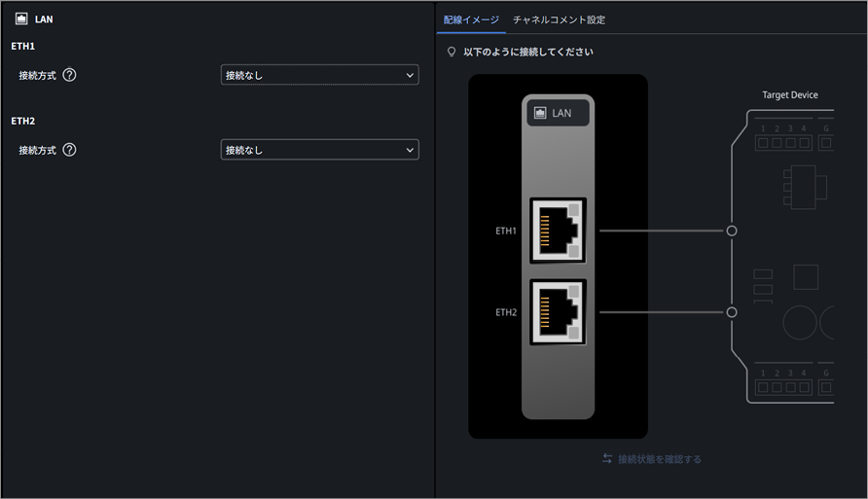
Task: Click the ETH1 connection node on Target Device
Action: 731,231
